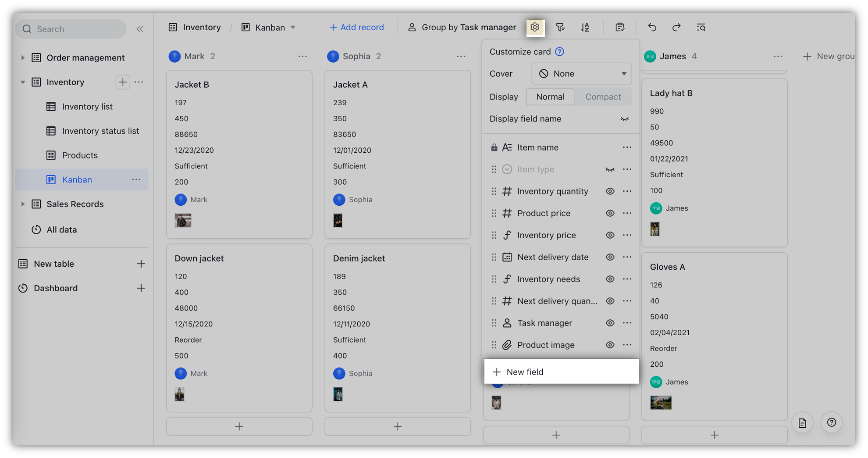Viewport: 868px width, 458px height.
Task: Add a new card under Mark's column
Action: tap(239, 426)
